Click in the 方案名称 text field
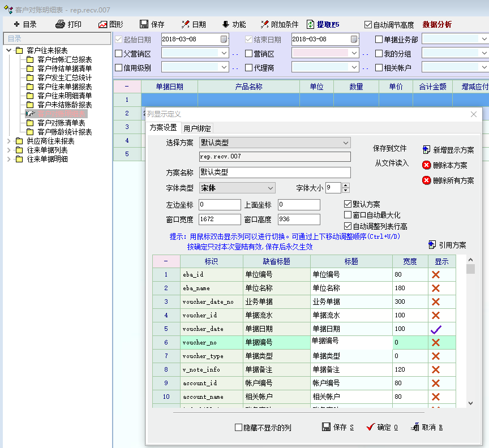The height and width of the screenshot is (448, 489). click(x=274, y=173)
